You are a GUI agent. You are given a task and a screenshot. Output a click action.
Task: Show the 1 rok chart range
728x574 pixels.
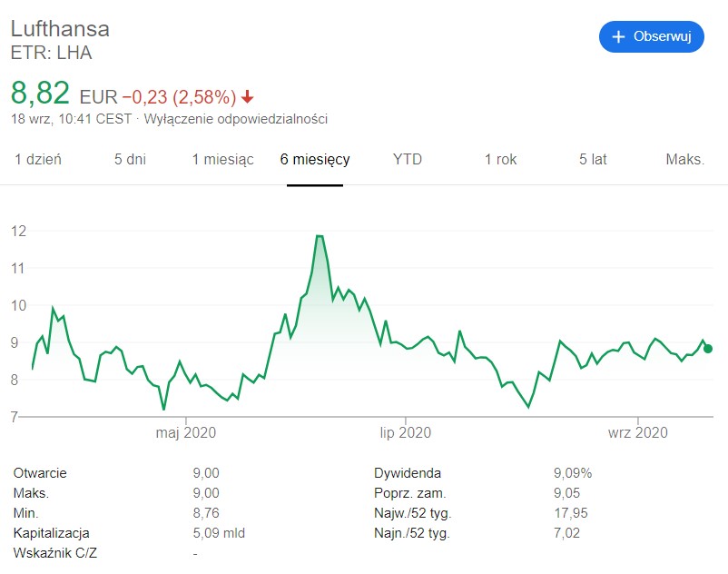[x=500, y=159]
